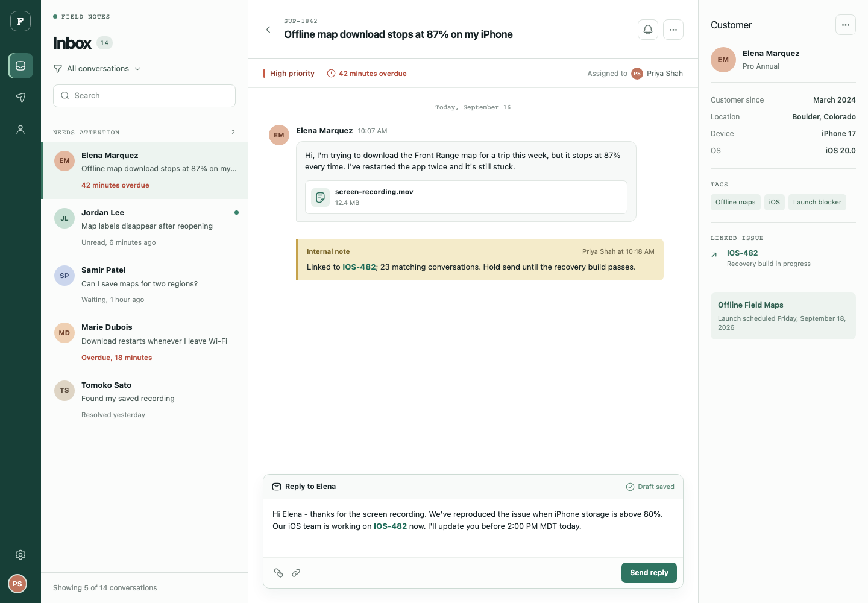
Task: Open Customer panel more options
Action: 846,25
